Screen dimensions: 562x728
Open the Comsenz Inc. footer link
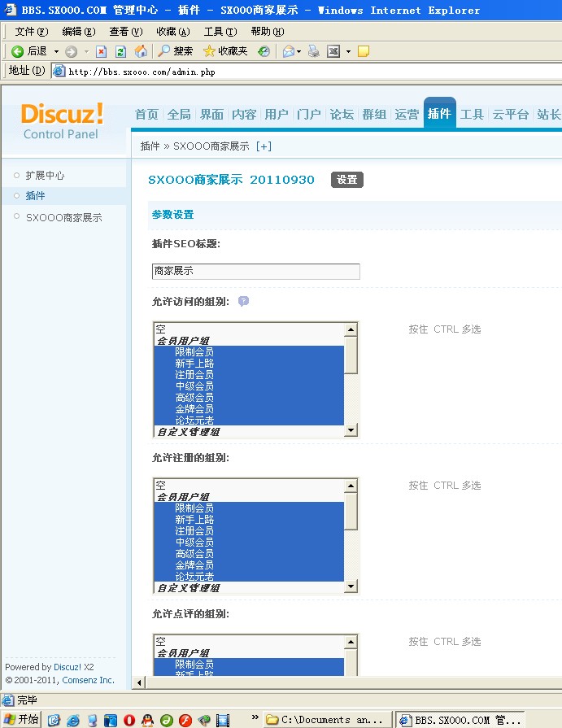pos(88,680)
